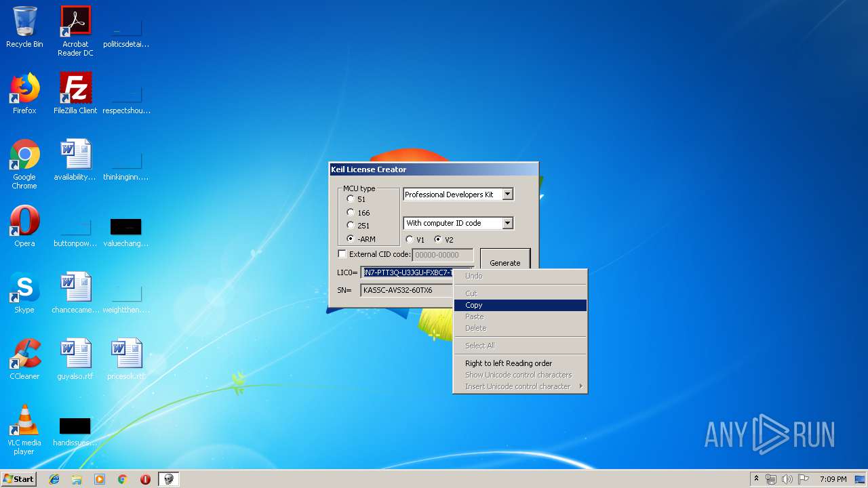Open Action Center flag tray icon

coord(802,479)
